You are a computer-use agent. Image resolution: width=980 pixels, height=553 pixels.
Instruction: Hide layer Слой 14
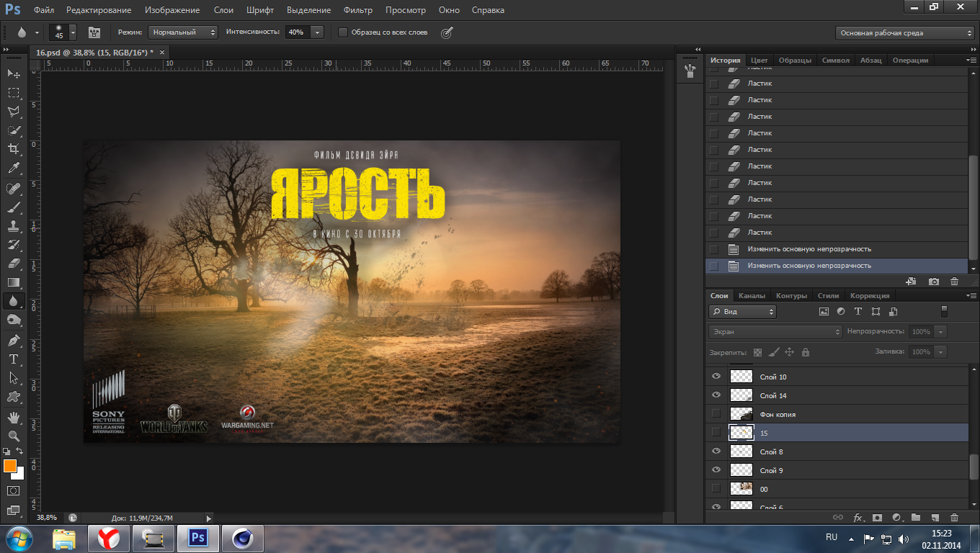point(716,395)
